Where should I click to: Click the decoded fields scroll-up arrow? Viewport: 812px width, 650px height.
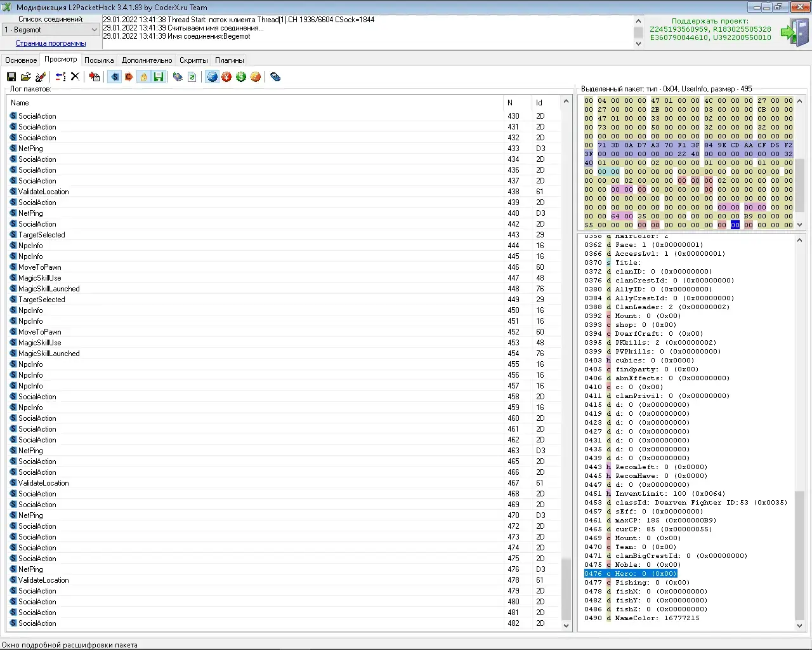[x=800, y=239]
